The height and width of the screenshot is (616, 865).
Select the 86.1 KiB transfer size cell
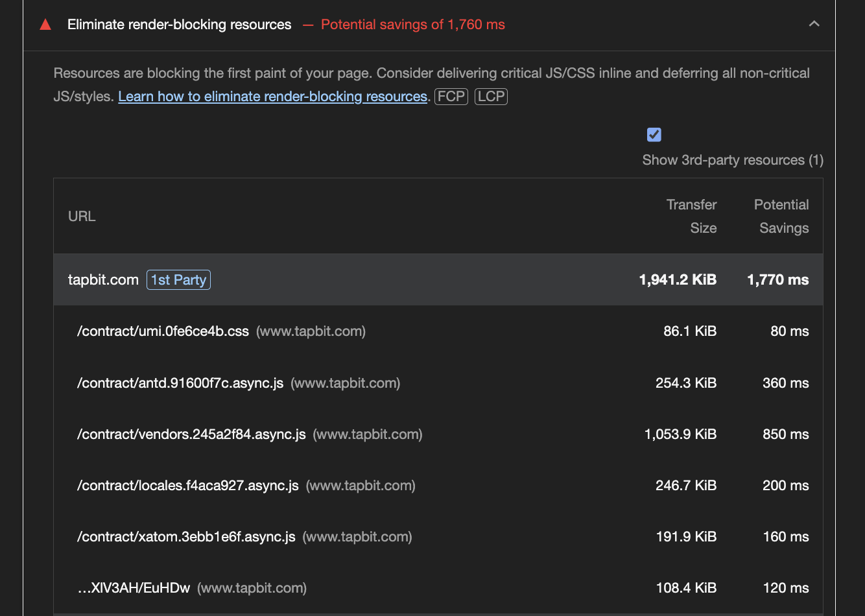click(x=690, y=331)
